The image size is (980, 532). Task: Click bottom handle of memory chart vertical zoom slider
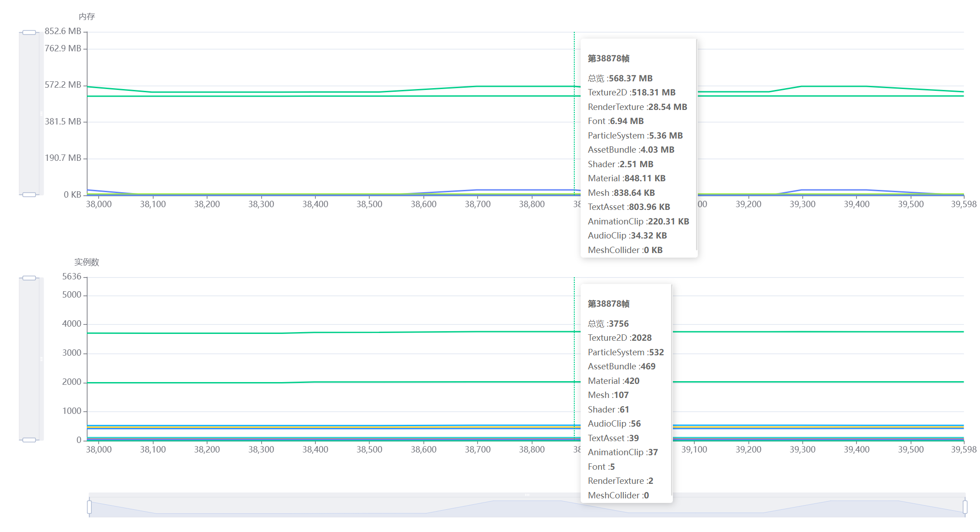[x=29, y=194]
